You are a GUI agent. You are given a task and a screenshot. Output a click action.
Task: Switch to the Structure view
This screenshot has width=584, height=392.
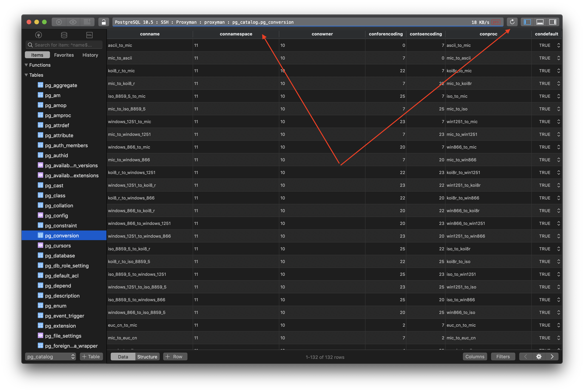[x=147, y=357]
